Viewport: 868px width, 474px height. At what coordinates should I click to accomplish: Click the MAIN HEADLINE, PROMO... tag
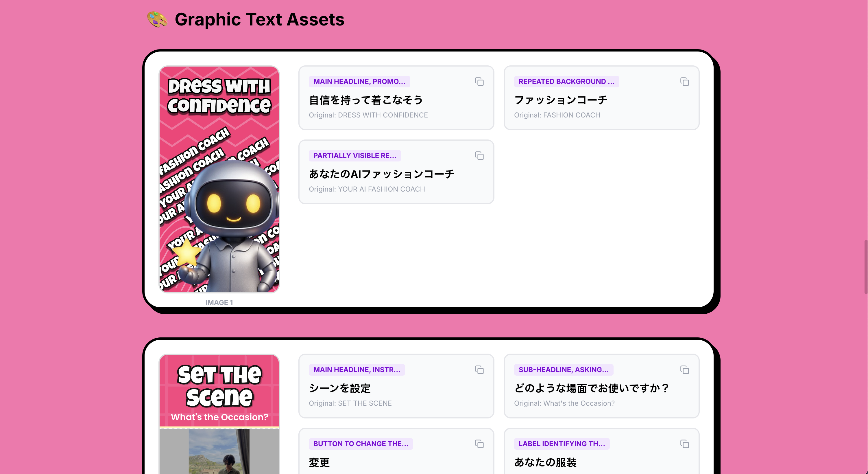point(359,82)
